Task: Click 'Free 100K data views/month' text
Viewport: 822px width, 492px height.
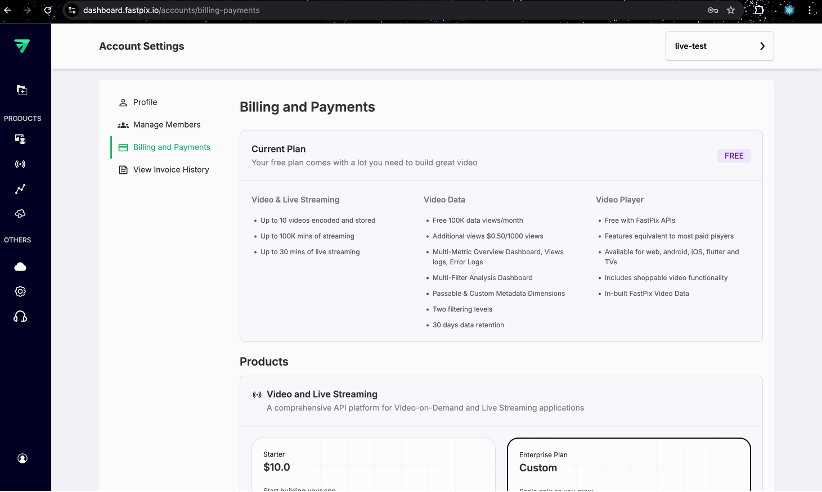Action: tap(478, 221)
